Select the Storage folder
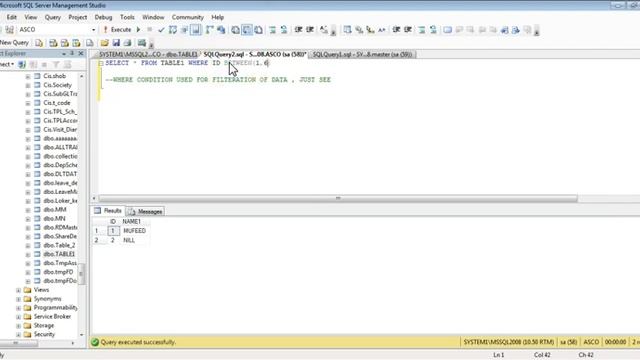Viewport: 640px width, 360px height. click(44, 326)
